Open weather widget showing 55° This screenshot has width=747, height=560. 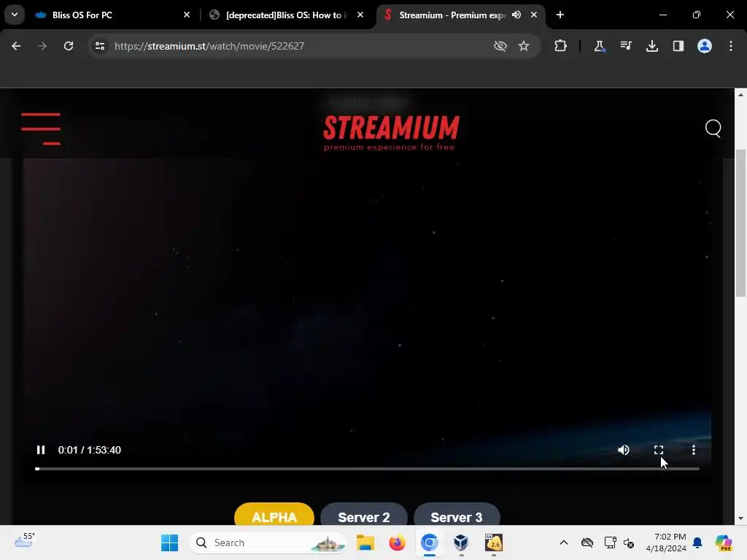pos(25,540)
